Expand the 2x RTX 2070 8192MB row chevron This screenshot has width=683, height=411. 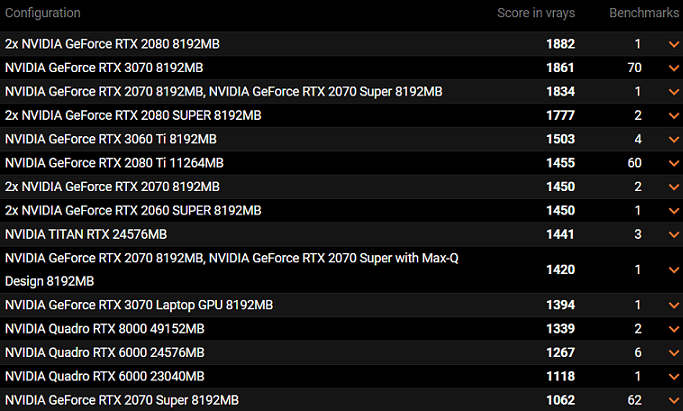673,187
